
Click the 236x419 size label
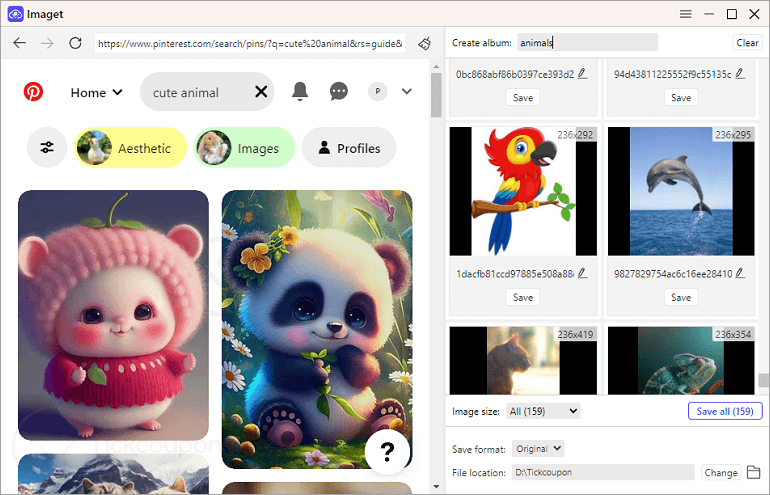click(x=575, y=334)
